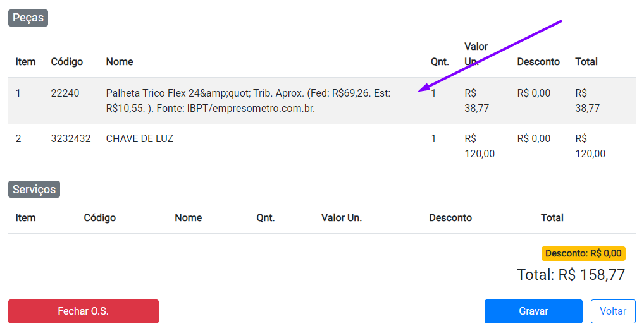Click Nome column header in Peças table
The height and width of the screenshot is (331, 644).
(x=120, y=62)
